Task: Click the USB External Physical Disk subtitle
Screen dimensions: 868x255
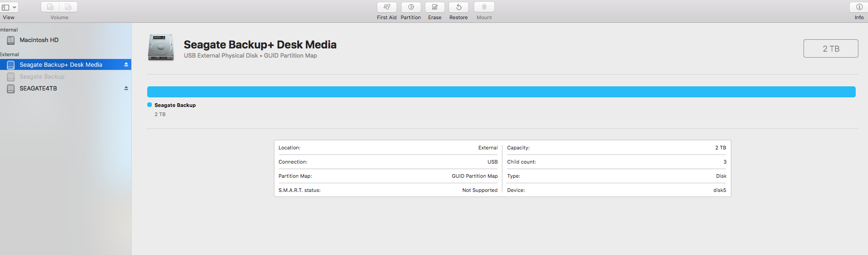Action: click(221, 56)
